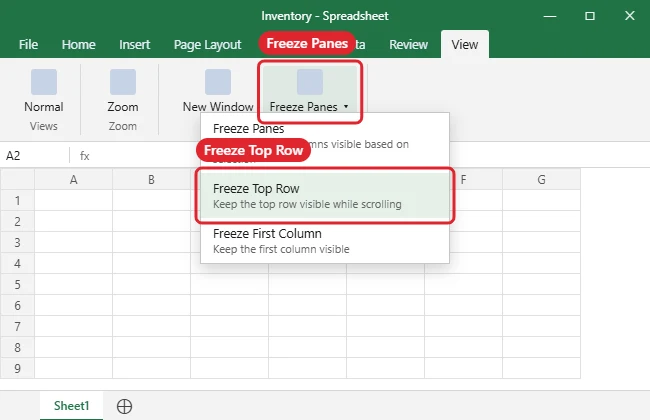Select row 1 header

17,201
